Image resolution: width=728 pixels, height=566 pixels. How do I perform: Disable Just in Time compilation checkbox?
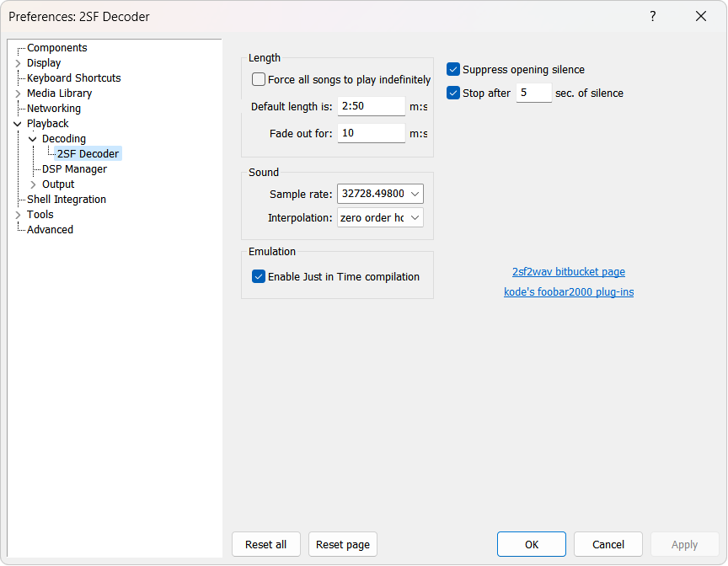pos(259,277)
